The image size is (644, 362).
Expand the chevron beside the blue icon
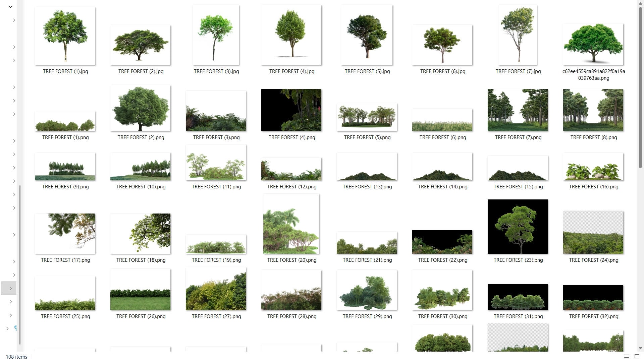[7, 328]
